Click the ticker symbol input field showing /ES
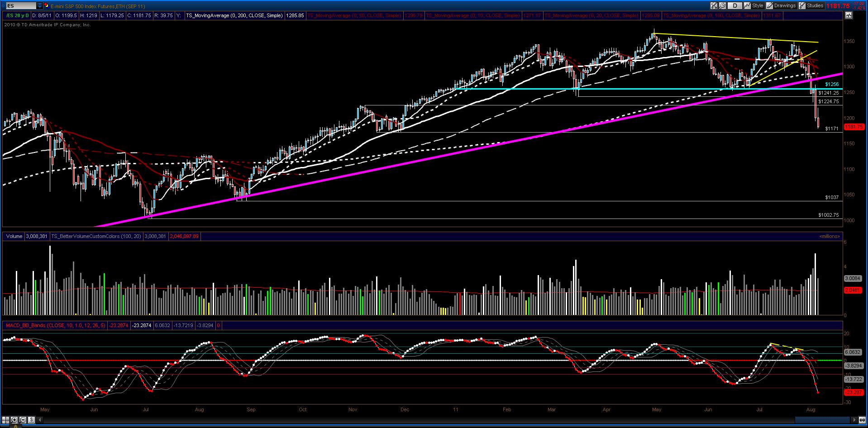 20,6
